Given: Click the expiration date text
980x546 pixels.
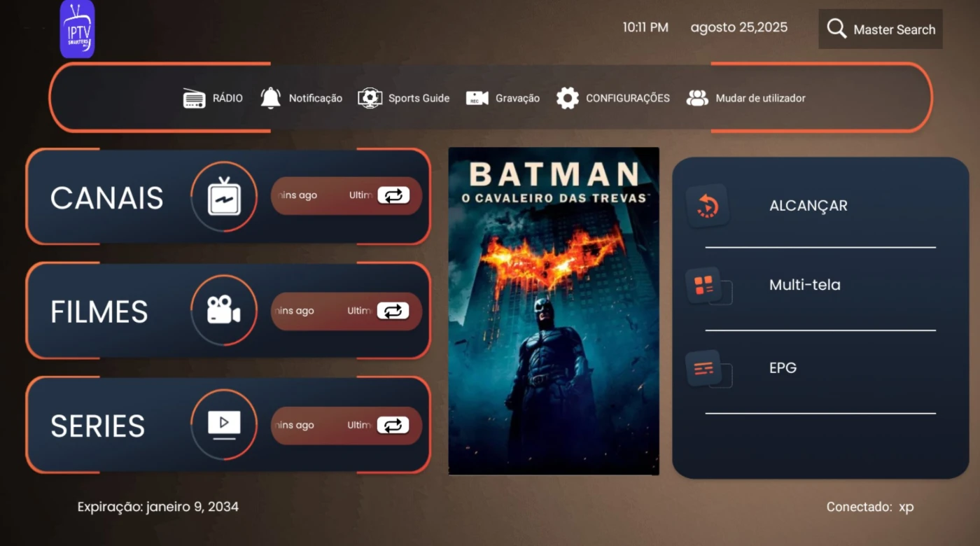Looking at the screenshot, I should pos(158,507).
